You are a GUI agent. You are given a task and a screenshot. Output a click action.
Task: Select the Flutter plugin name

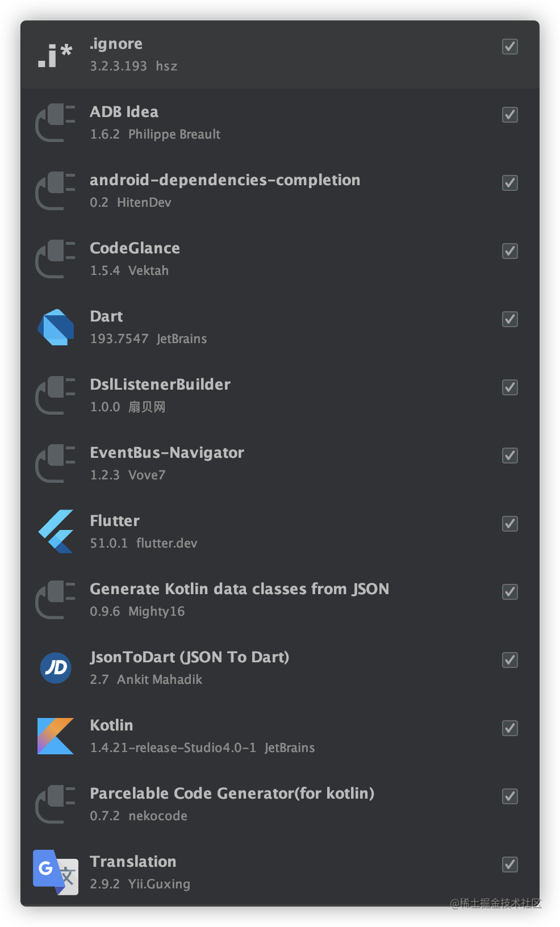(115, 521)
